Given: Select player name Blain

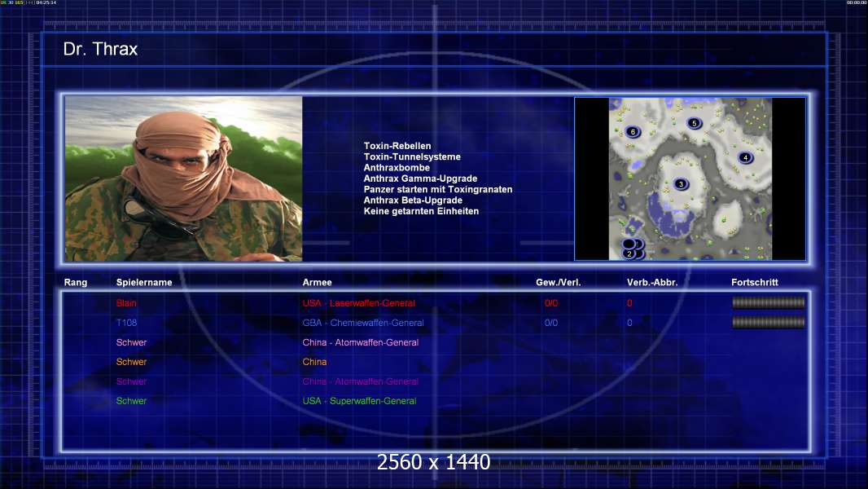Looking at the screenshot, I should coord(126,303).
